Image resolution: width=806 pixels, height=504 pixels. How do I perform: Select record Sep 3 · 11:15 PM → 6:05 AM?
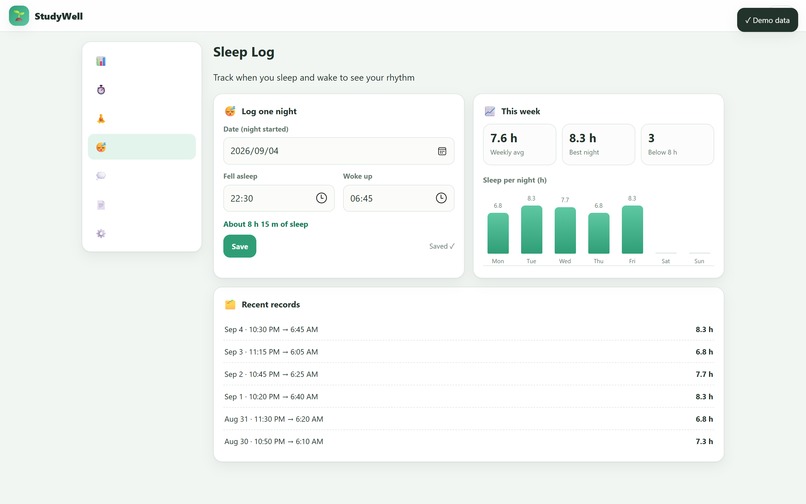[x=469, y=352]
